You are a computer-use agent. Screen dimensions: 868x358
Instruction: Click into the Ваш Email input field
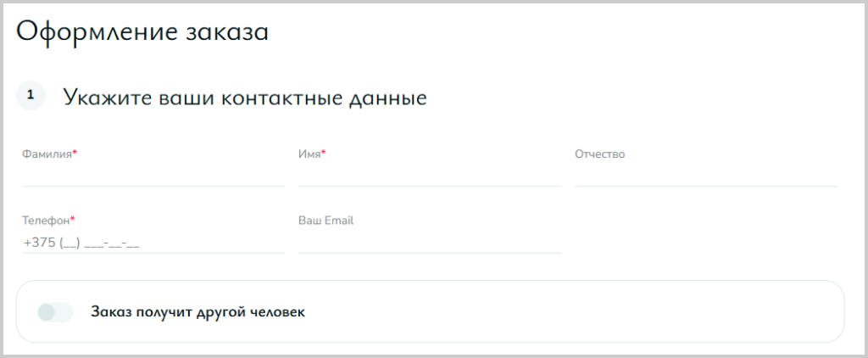(x=430, y=243)
